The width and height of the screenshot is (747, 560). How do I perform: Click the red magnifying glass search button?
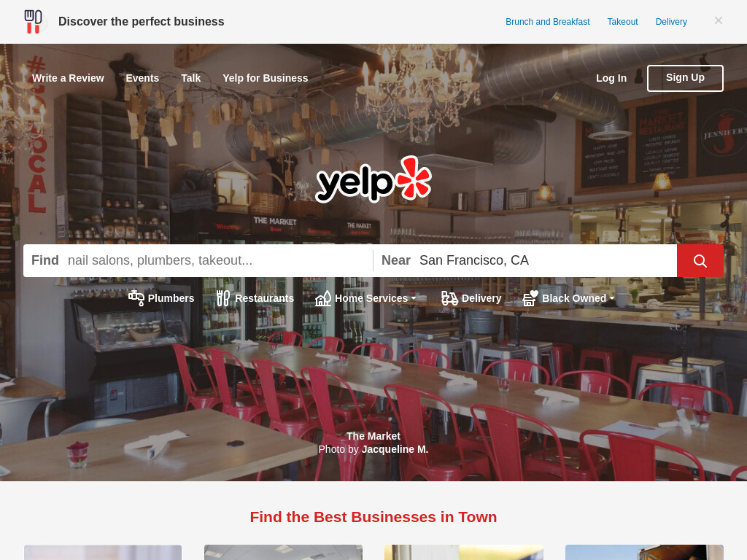[x=700, y=260]
